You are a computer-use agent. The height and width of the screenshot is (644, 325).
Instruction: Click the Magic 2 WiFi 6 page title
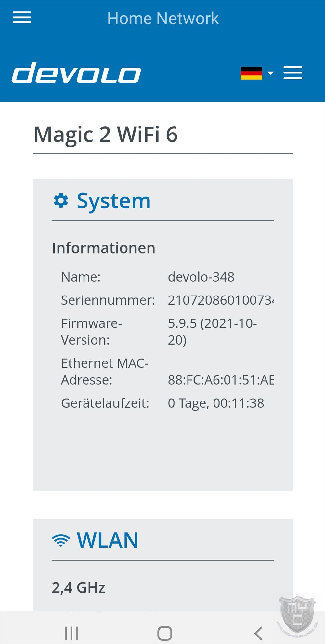pos(106,135)
